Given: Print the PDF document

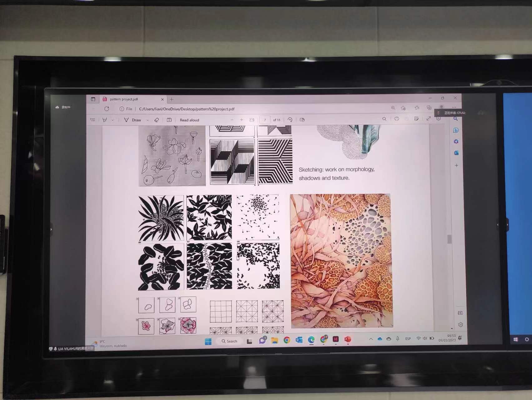Looking at the screenshot, I should [x=397, y=119].
